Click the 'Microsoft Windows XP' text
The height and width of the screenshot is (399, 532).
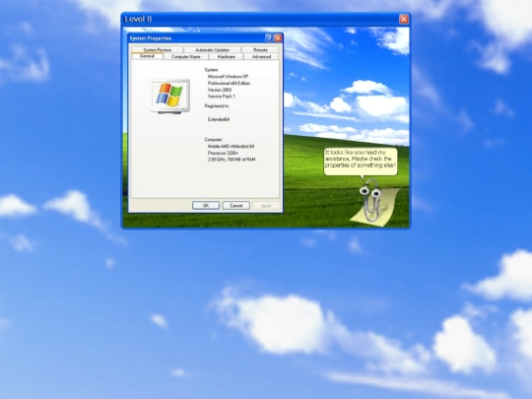click(x=228, y=77)
